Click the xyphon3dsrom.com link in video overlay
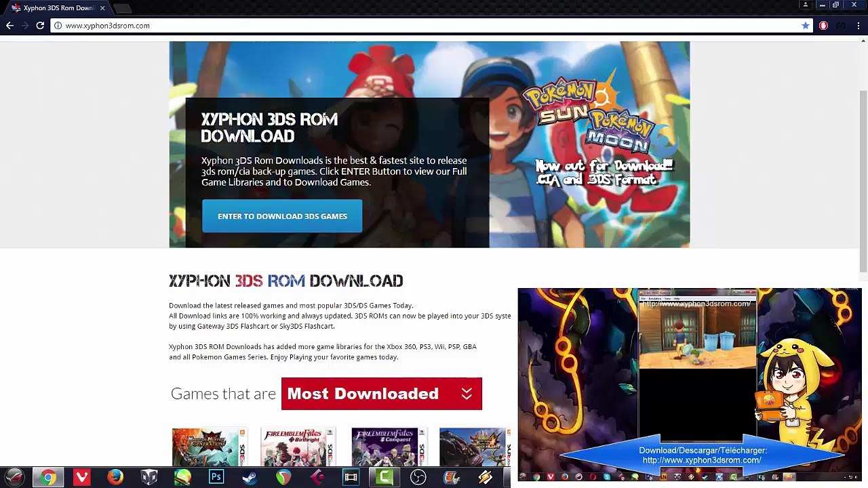Screen dimensions: 868x488 [x=702, y=460]
